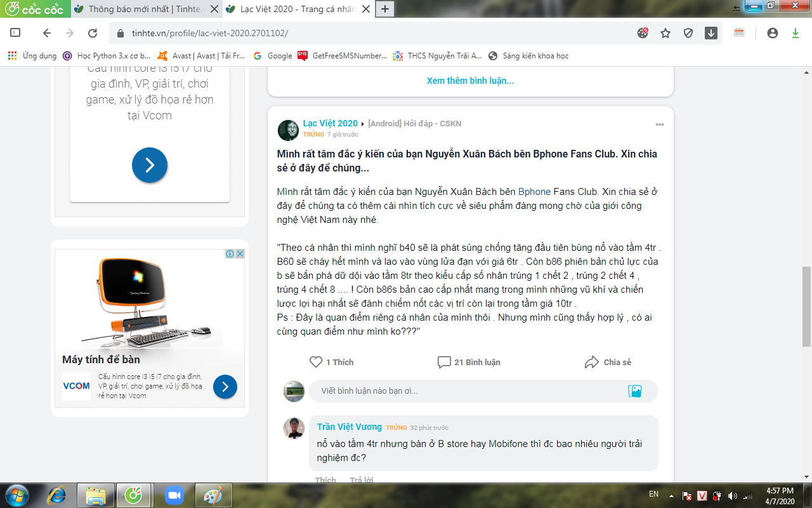Viewport: 812px width, 508px height.
Task: Click Trần Việt Vương's comment avatar
Action: [x=294, y=428]
